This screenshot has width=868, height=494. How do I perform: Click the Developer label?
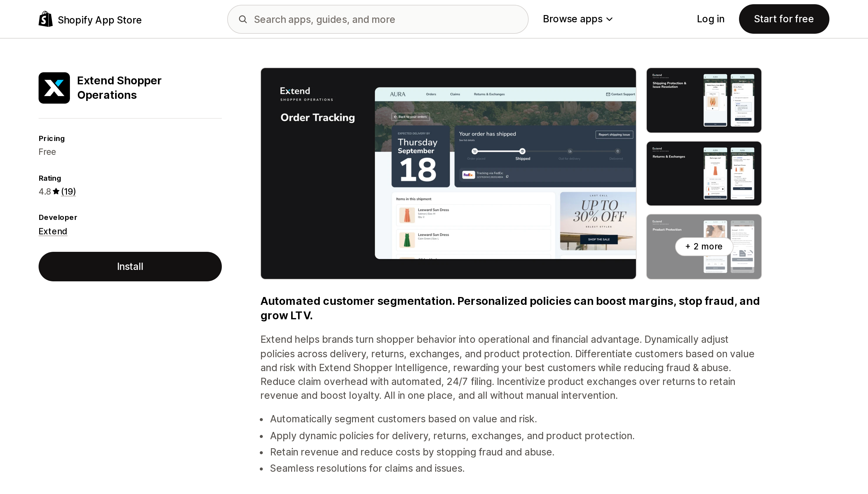(58, 217)
